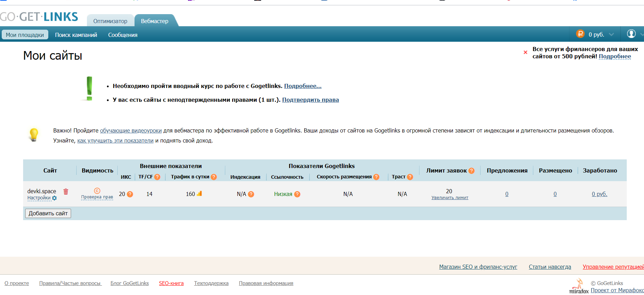Delete devki.space using the red trash icon
Viewport: 644px width, 295px height.
click(x=66, y=191)
